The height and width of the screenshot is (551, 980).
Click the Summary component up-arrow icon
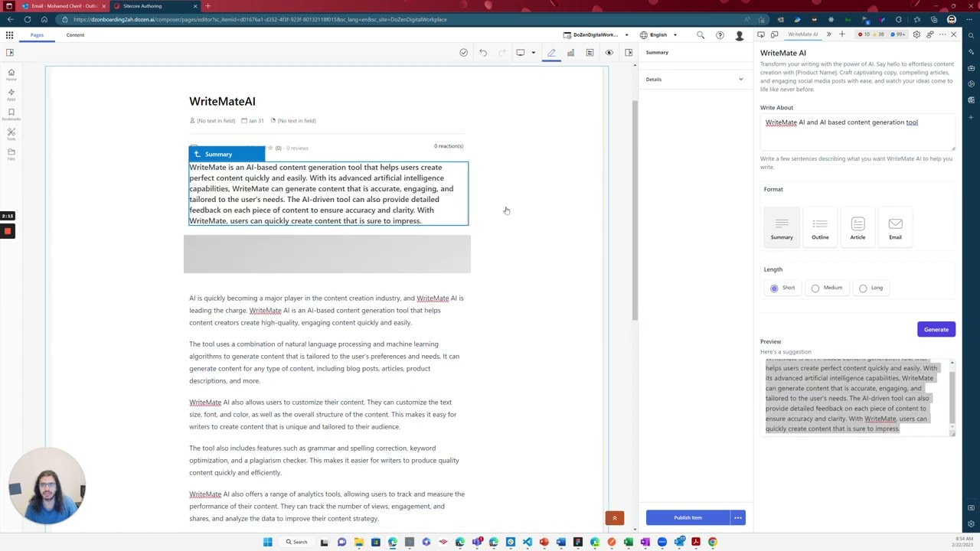(197, 155)
